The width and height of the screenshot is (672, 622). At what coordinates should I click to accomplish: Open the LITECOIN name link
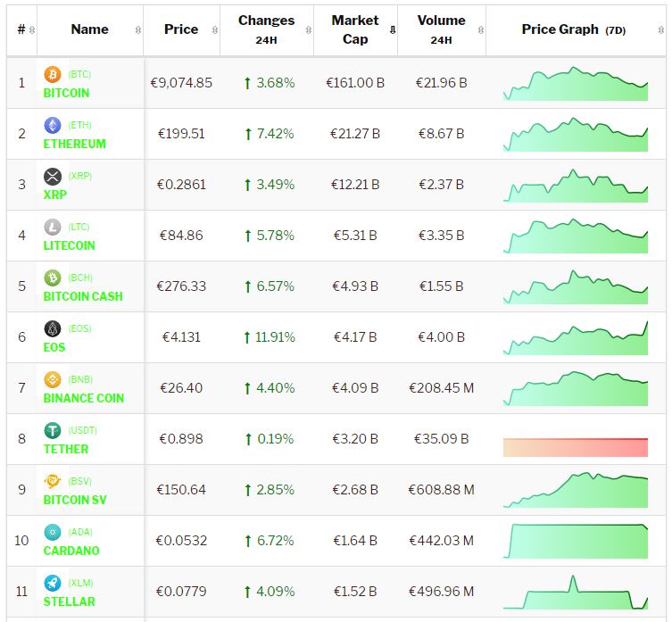coord(70,245)
